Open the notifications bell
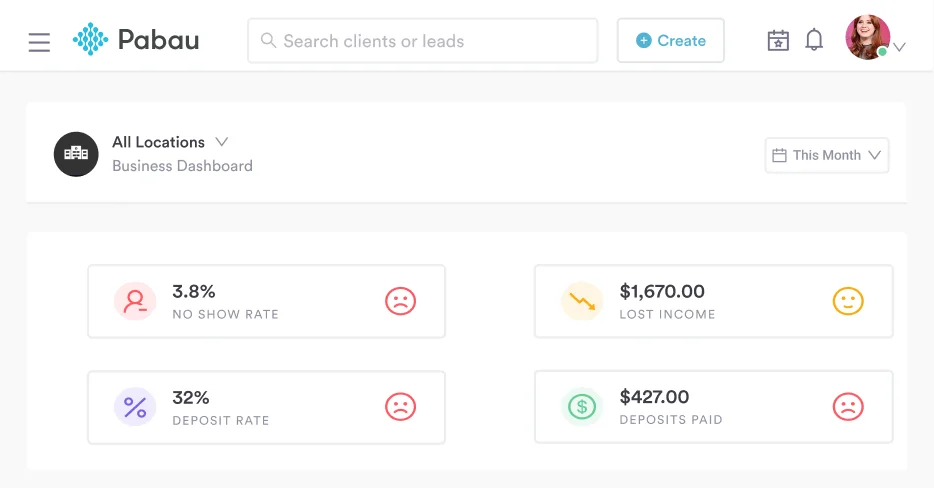 [x=814, y=40]
